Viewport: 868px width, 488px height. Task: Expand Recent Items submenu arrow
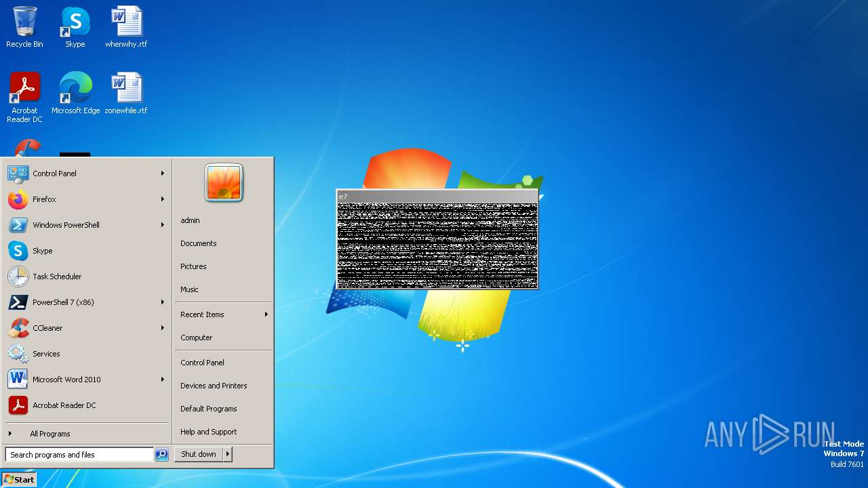click(267, 314)
